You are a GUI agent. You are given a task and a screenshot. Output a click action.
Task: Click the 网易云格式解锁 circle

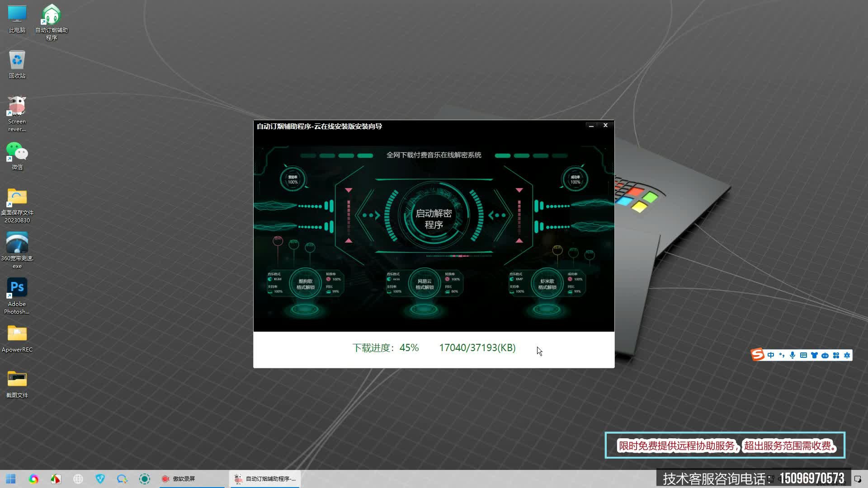click(x=425, y=284)
